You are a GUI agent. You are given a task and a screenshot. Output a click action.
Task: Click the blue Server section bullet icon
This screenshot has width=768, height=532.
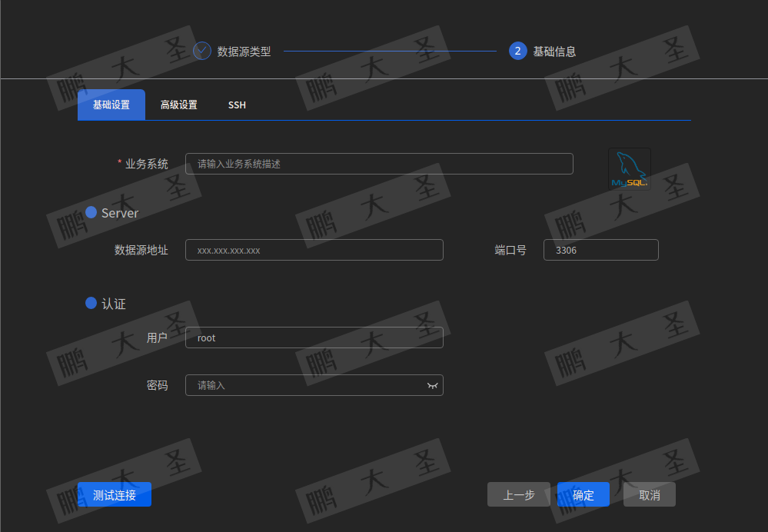(90, 213)
